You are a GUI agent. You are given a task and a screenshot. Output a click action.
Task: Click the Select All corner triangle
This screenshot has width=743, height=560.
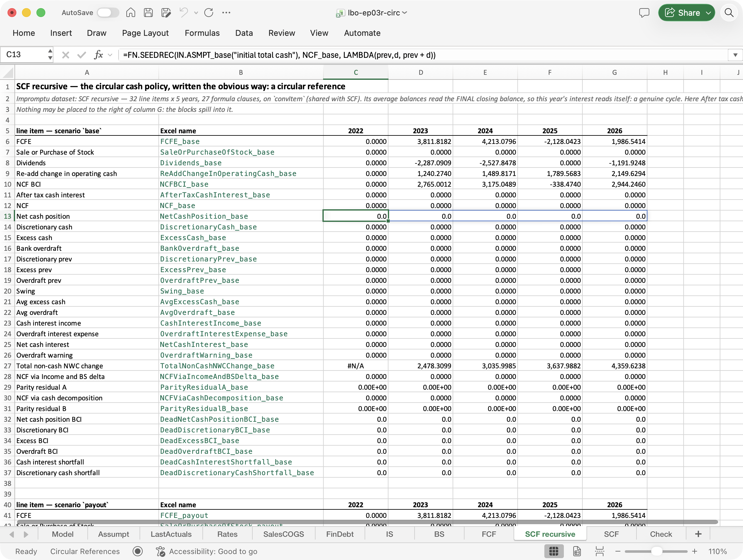click(x=8, y=72)
